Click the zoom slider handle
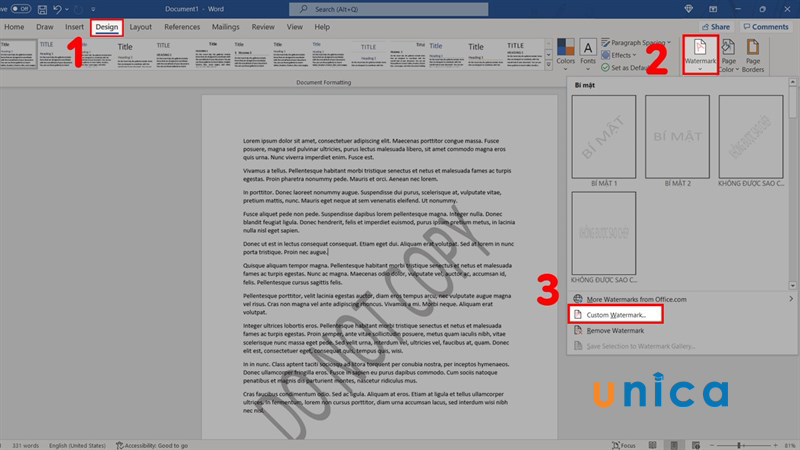The height and width of the screenshot is (450, 800). (738, 445)
